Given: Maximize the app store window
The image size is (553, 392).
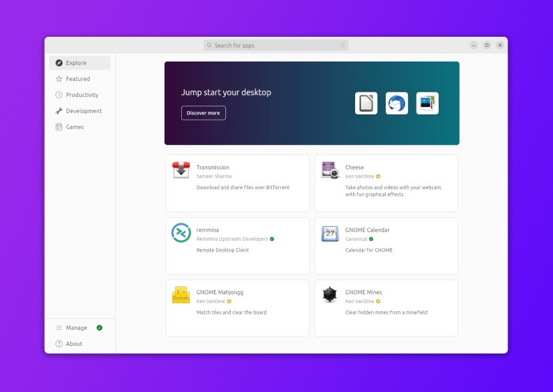Looking at the screenshot, I should [487, 45].
